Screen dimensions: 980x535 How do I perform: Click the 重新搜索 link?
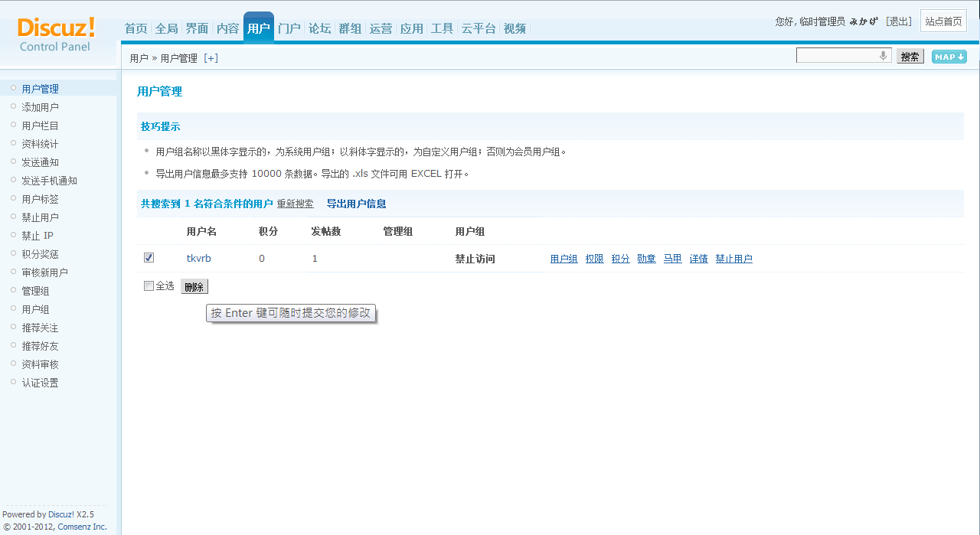(295, 204)
